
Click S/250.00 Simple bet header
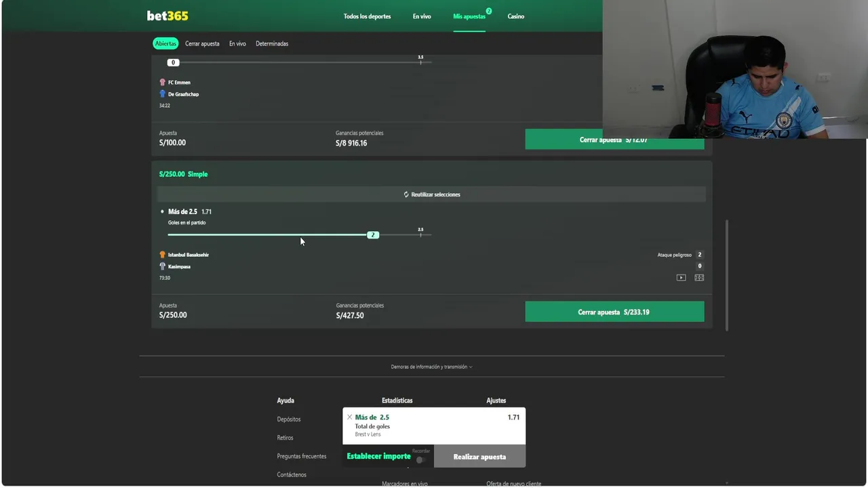(x=183, y=174)
